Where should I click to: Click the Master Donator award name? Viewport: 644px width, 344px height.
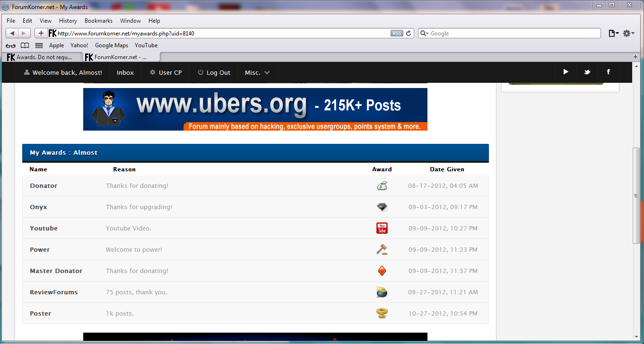pos(56,271)
